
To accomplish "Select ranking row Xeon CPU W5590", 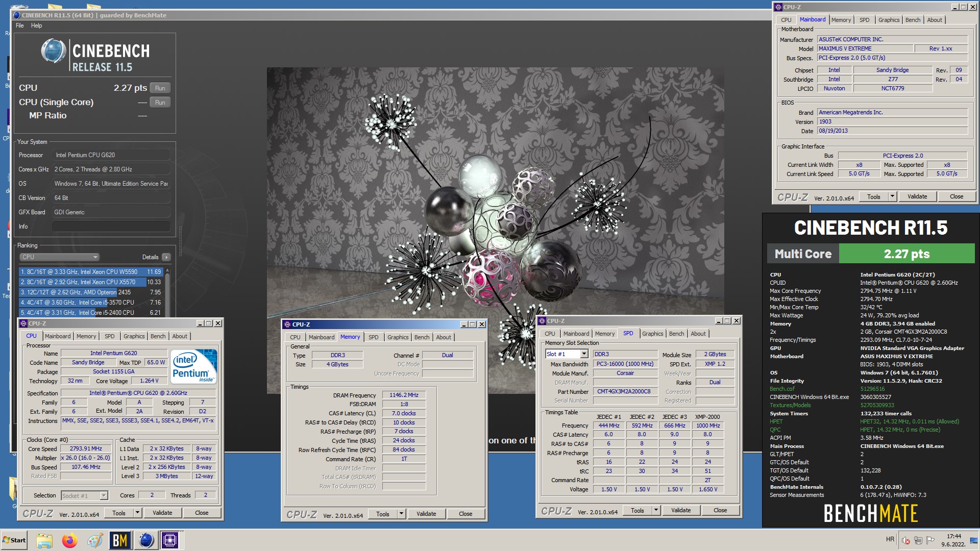I will [91, 272].
